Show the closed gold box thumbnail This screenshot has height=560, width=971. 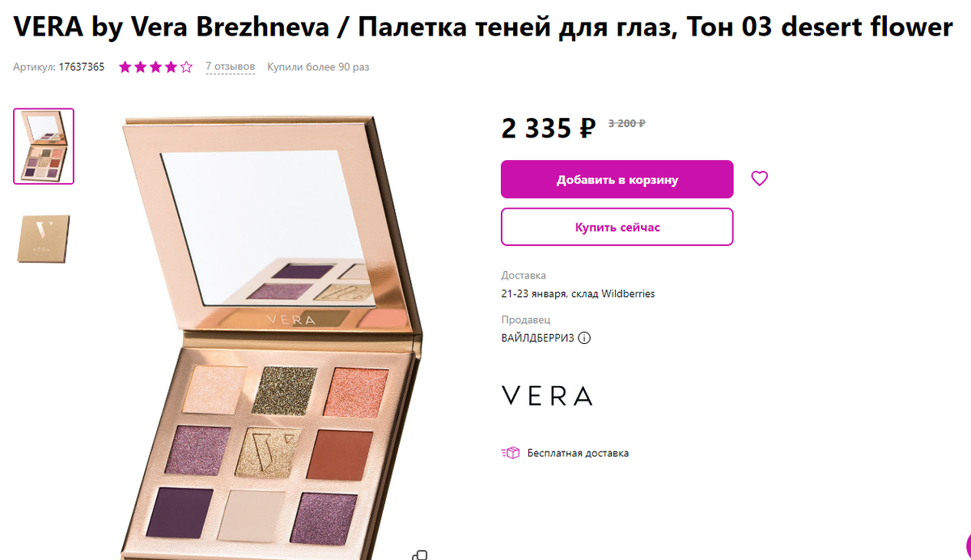coord(44,238)
